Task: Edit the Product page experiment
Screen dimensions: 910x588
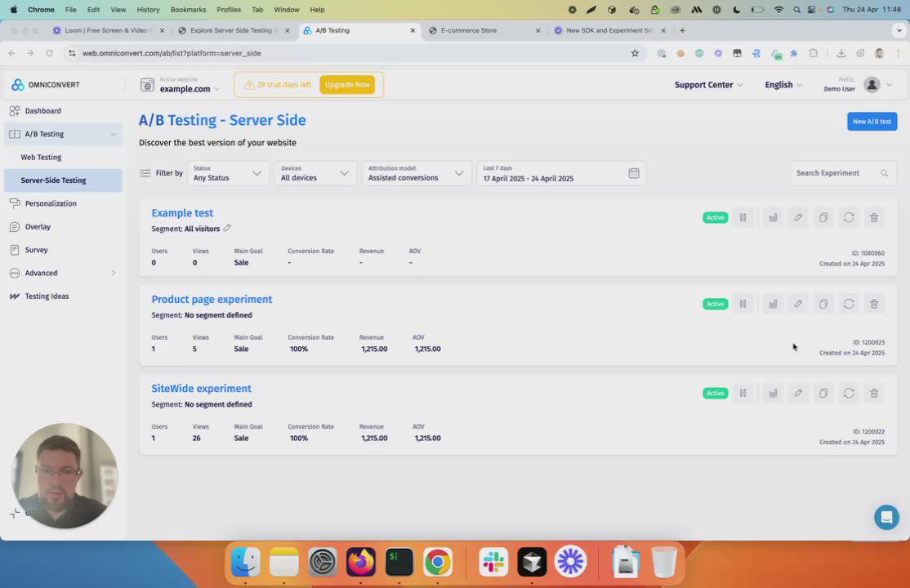Action: click(798, 304)
